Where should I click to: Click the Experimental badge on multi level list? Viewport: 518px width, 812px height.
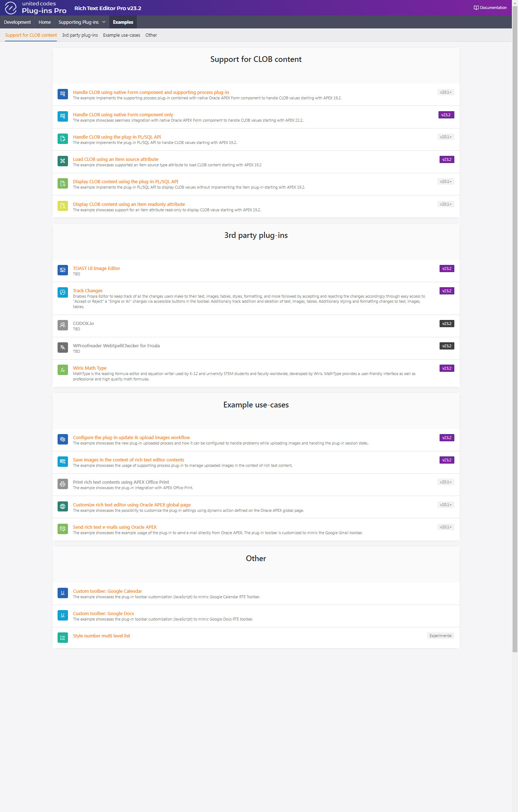pyautogui.click(x=440, y=636)
